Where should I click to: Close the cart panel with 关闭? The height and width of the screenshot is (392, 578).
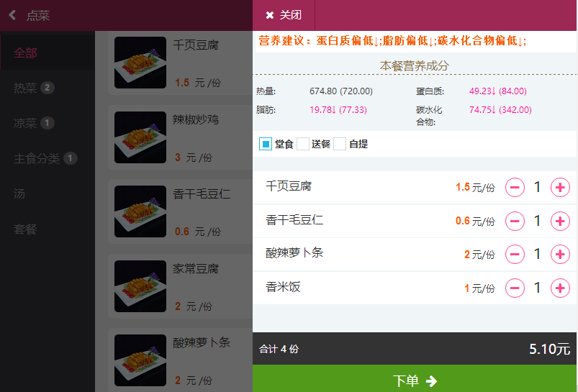click(x=284, y=15)
